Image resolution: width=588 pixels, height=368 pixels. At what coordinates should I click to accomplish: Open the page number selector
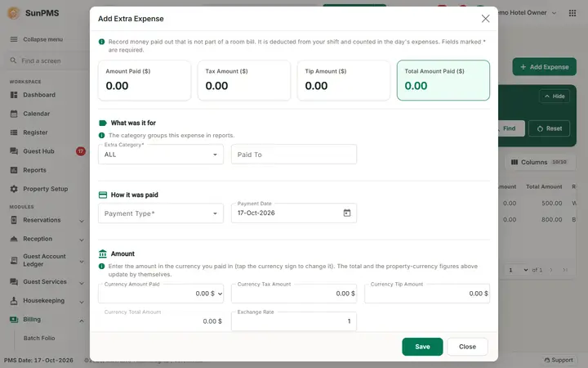pos(519,270)
